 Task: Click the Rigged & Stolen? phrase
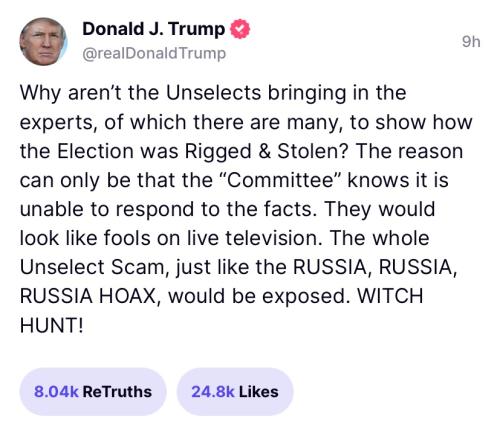(x=267, y=152)
